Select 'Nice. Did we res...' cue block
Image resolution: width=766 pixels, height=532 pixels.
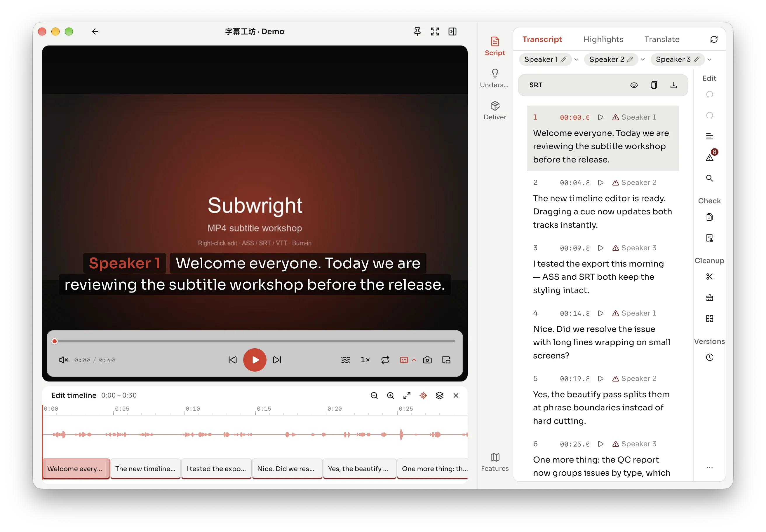tap(287, 469)
